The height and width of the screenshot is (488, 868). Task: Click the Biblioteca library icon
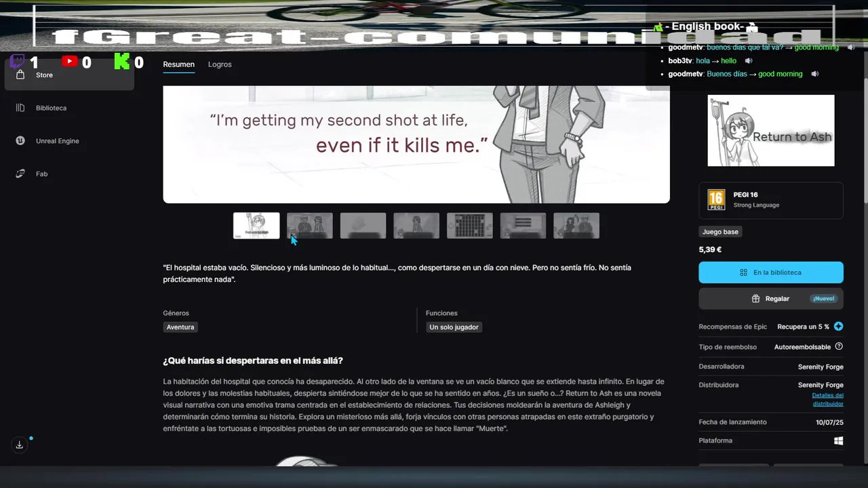coord(20,108)
